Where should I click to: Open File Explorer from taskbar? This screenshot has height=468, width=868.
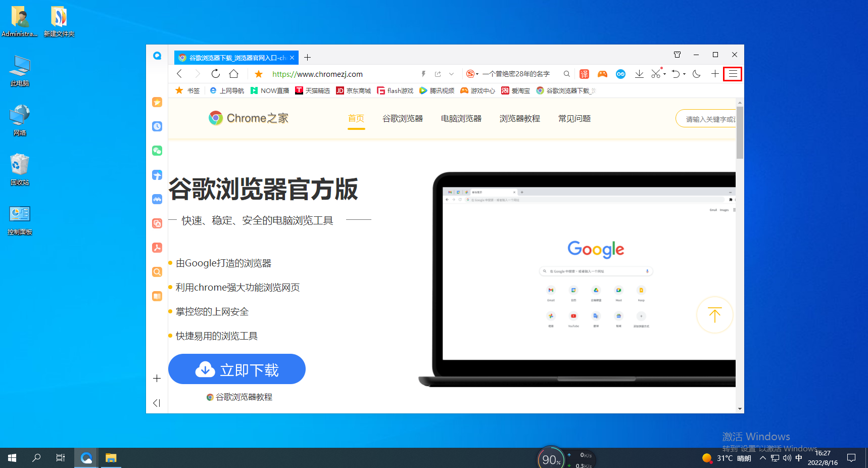coord(111,458)
